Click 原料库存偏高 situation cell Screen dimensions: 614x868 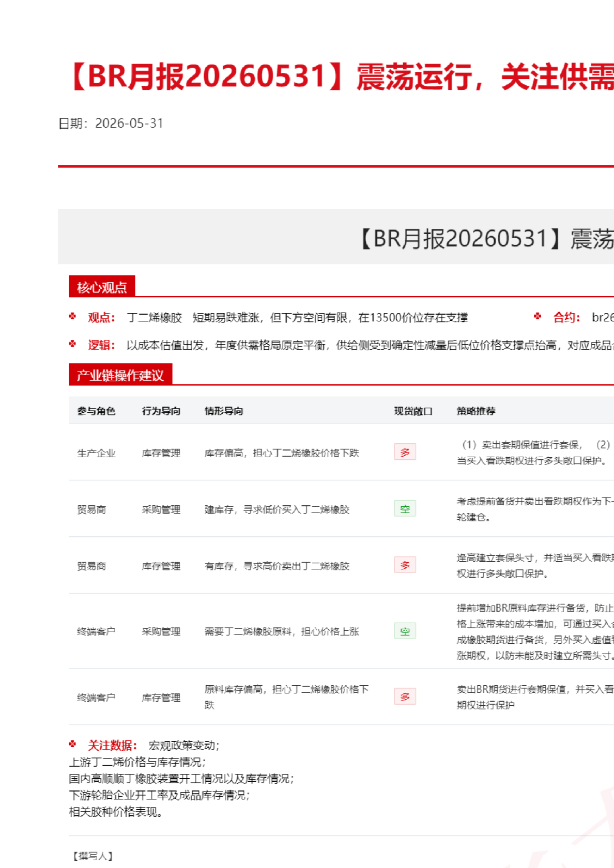coord(287,697)
